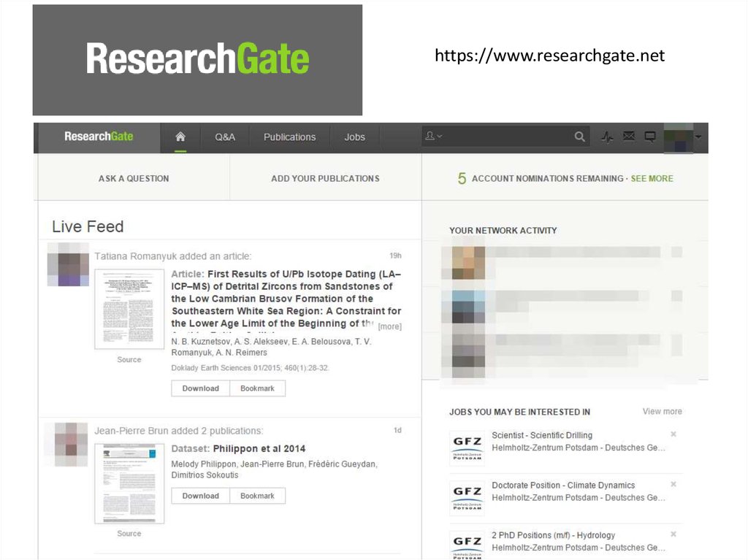The width and height of the screenshot is (748, 560).
Task: Open Scientist - Scientific Drilling job listing
Action: [542, 435]
